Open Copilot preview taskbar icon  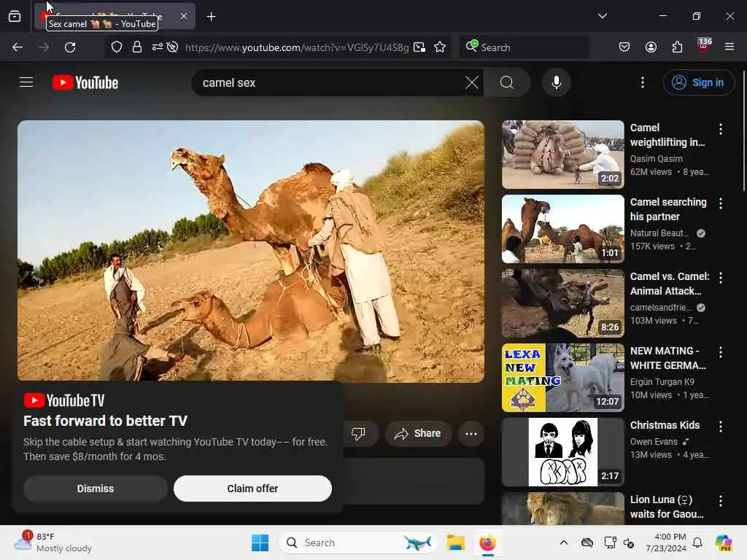pyautogui.click(x=723, y=542)
